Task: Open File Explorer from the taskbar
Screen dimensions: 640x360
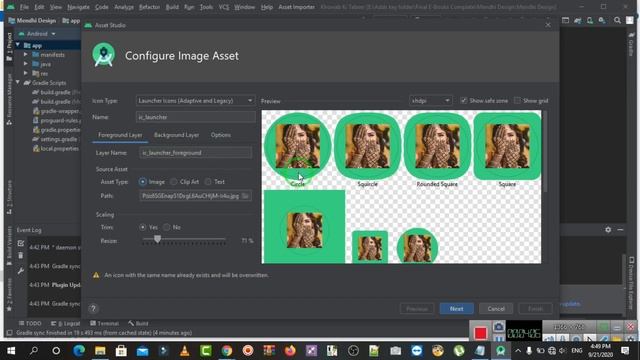Action: click(100, 351)
